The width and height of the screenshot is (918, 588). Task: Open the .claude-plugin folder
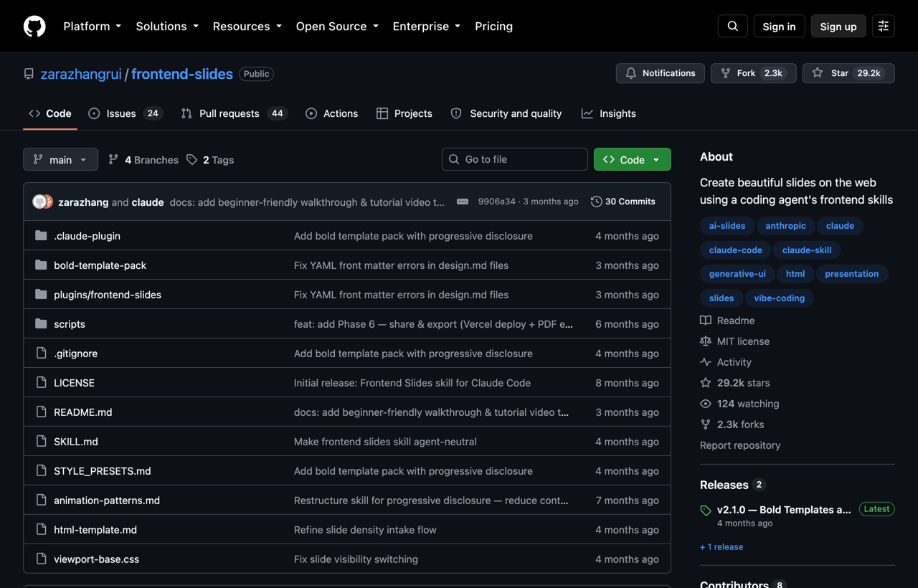coord(87,236)
